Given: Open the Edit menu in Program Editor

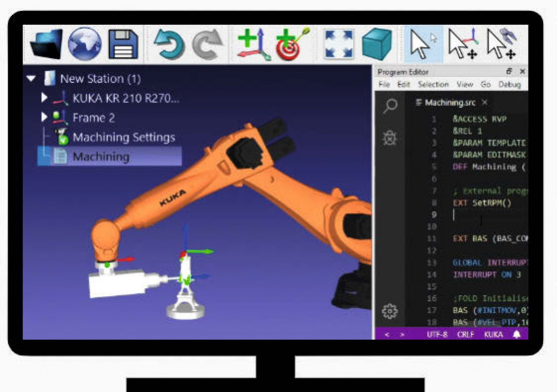Looking at the screenshot, I should [403, 84].
